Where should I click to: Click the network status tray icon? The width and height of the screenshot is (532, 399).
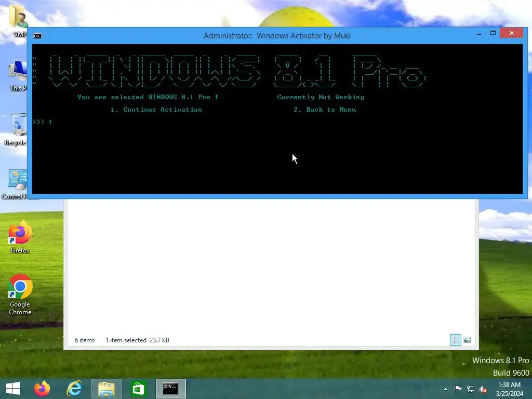[471, 389]
